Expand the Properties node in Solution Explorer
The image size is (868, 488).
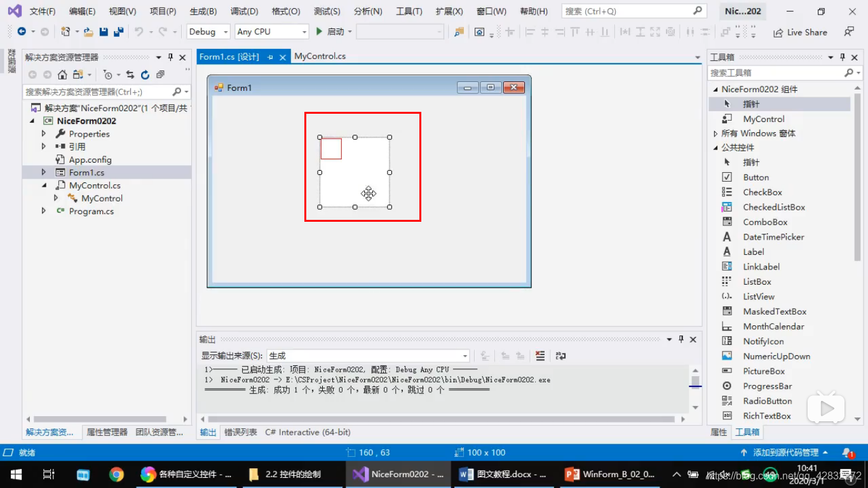(x=44, y=133)
